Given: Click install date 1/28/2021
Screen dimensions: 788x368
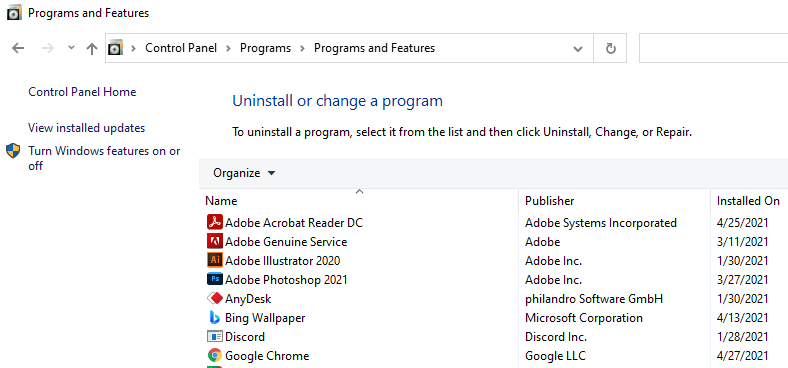Looking at the screenshot, I should 743,336.
